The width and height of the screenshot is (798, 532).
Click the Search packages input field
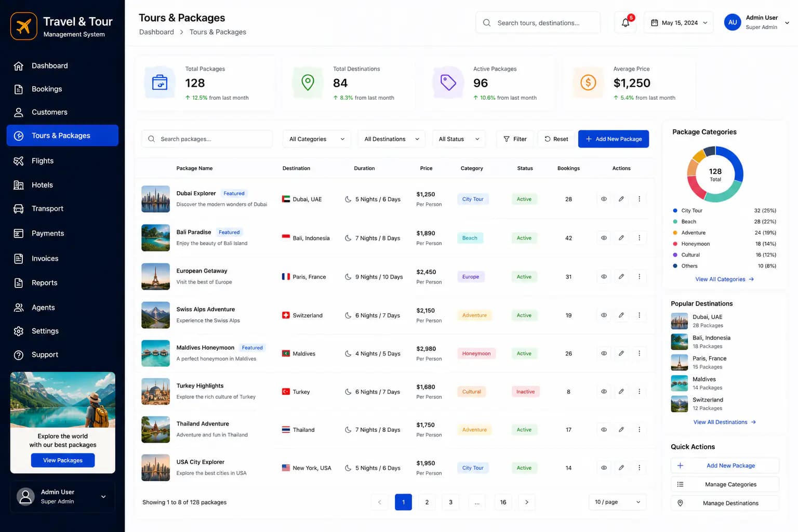point(207,139)
